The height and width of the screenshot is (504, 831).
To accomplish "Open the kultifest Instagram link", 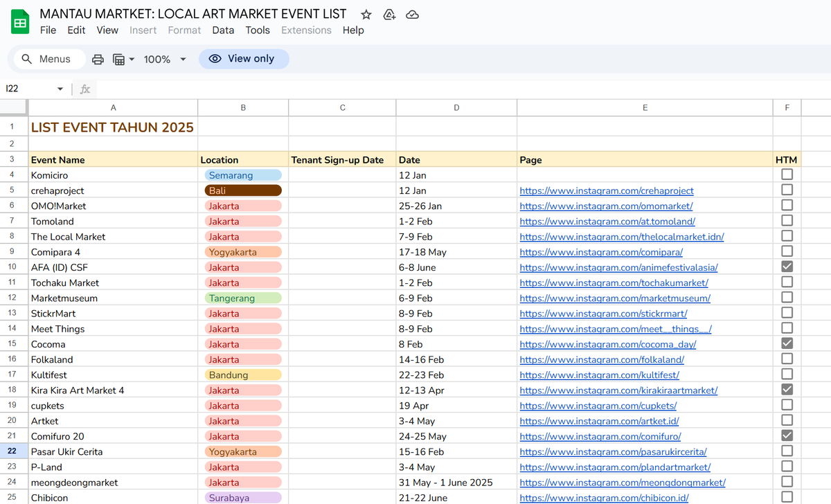I will click(x=600, y=375).
